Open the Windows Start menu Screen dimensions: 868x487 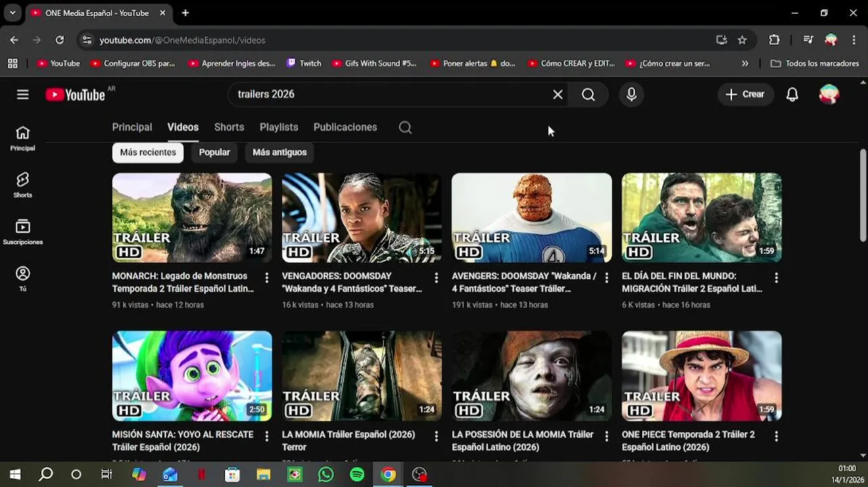coord(15,475)
